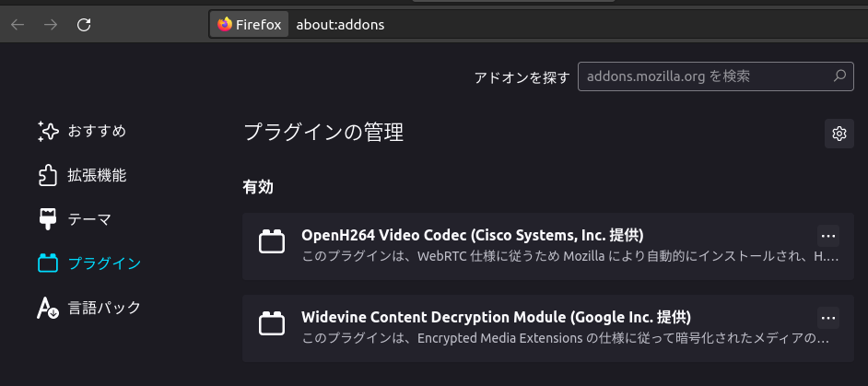Click the magnifier search icon

[x=839, y=76]
